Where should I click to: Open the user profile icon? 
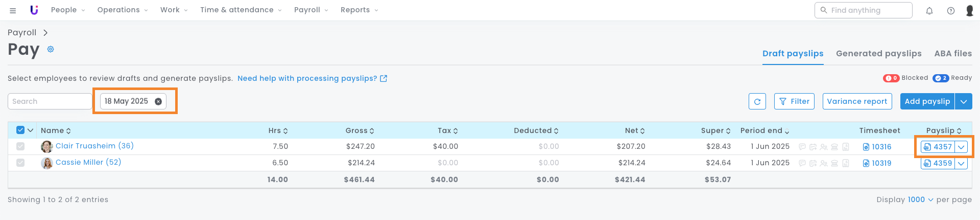click(969, 10)
